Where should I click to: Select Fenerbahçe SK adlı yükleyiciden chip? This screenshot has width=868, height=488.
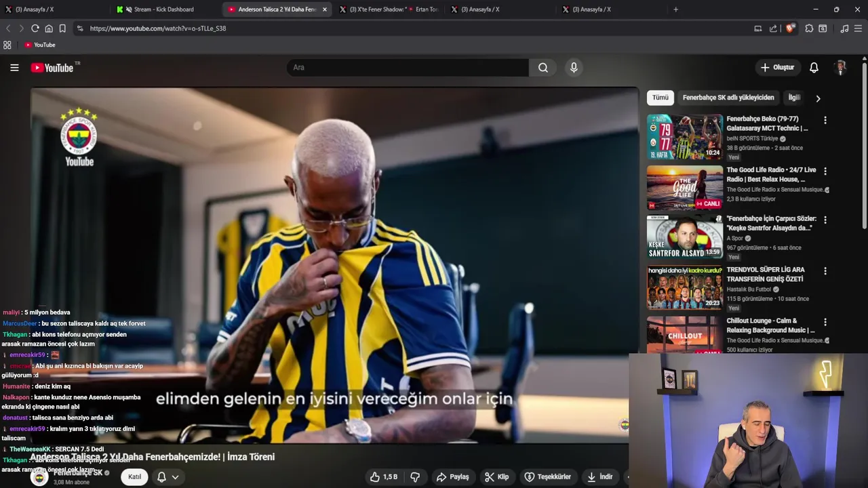(x=728, y=98)
